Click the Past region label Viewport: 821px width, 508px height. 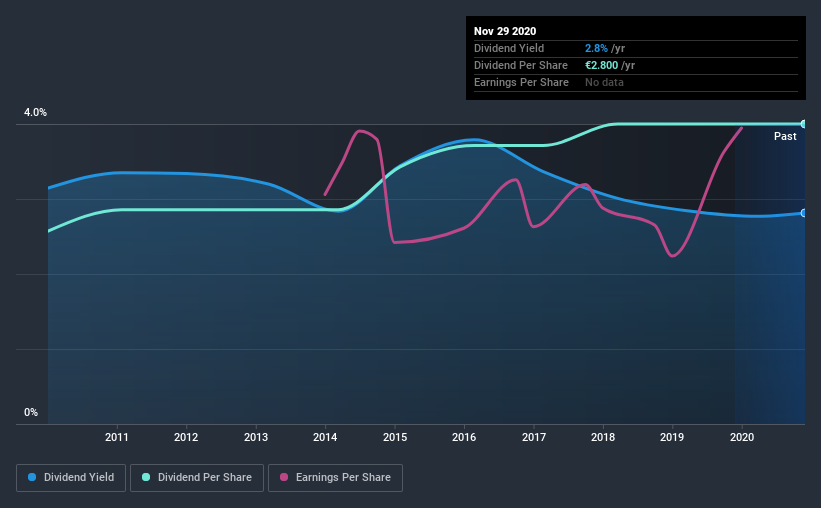pos(785,136)
